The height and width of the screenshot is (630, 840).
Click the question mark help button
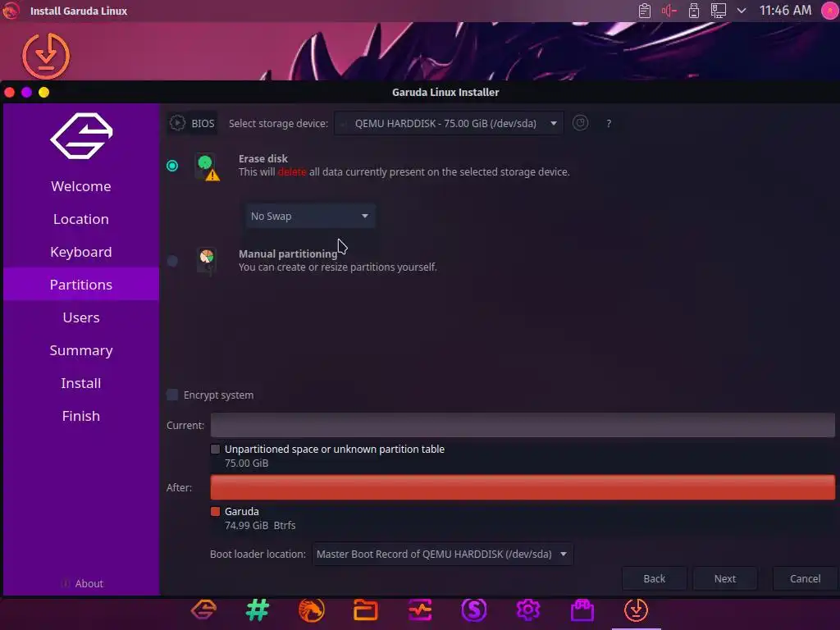pos(609,124)
